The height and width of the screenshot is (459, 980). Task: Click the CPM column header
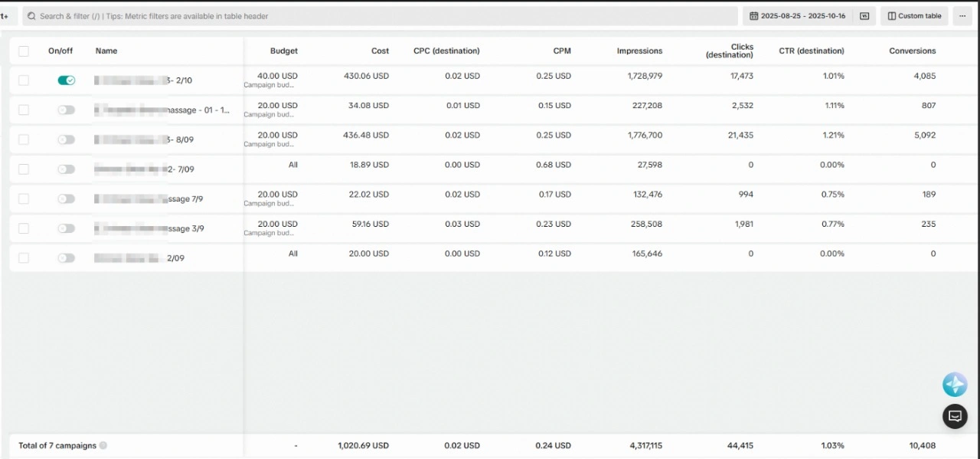tap(562, 51)
